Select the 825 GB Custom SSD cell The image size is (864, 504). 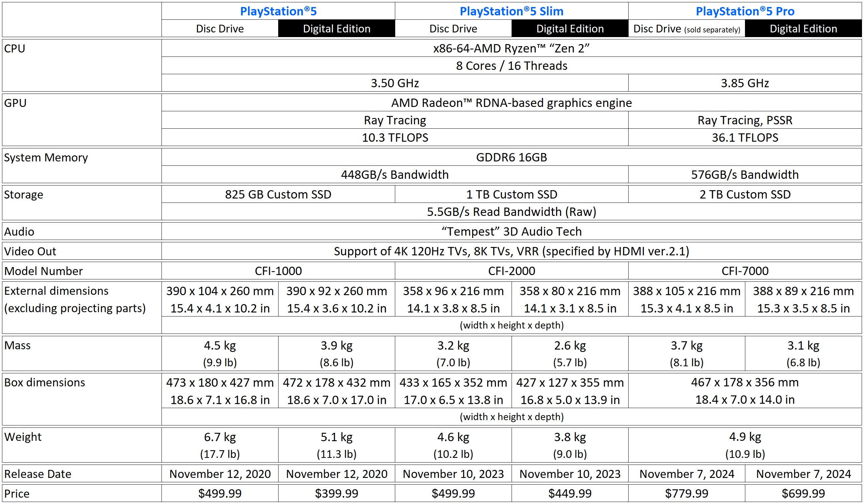(x=278, y=194)
